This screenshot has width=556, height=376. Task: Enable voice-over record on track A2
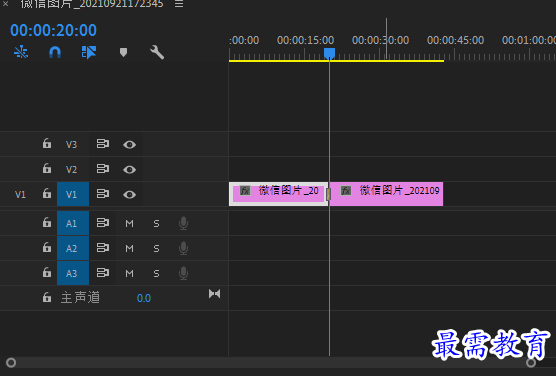coord(183,248)
